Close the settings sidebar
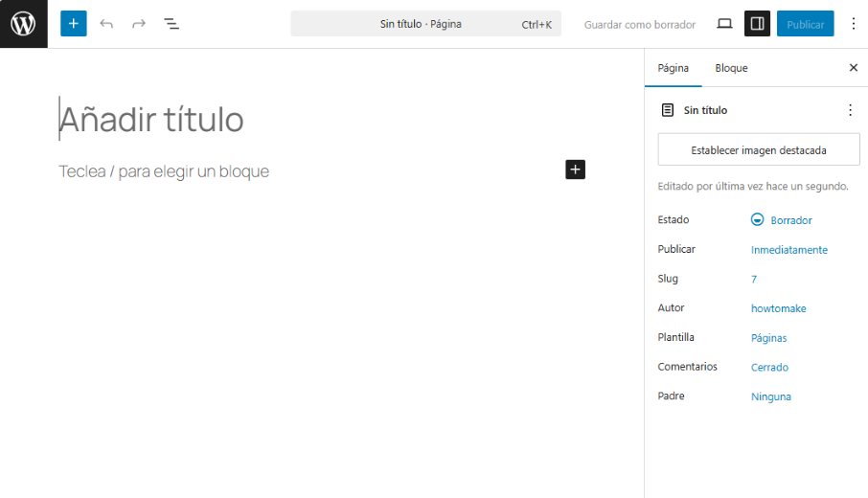The image size is (868, 498). pyautogui.click(x=854, y=68)
